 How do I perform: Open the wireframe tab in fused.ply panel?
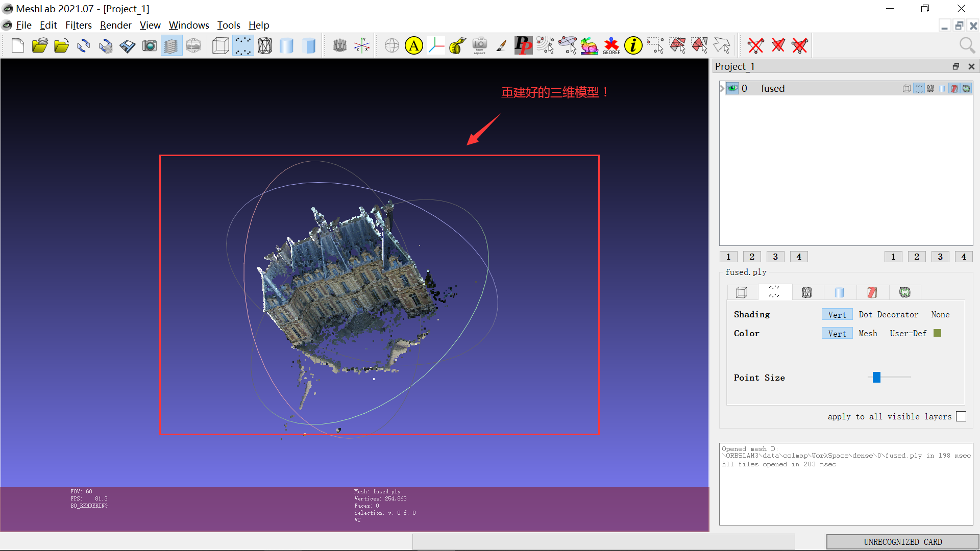[807, 292]
